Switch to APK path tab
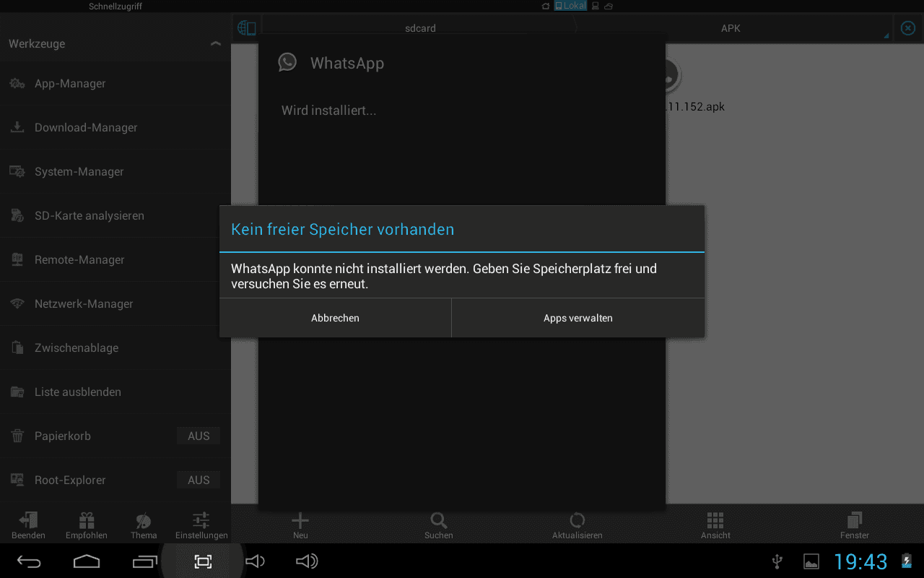This screenshot has width=924, height=578. coord(731,29)
